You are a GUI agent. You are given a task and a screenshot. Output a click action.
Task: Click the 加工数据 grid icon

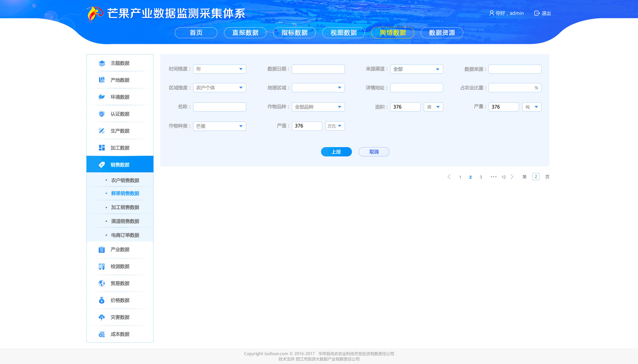(102, 148)
